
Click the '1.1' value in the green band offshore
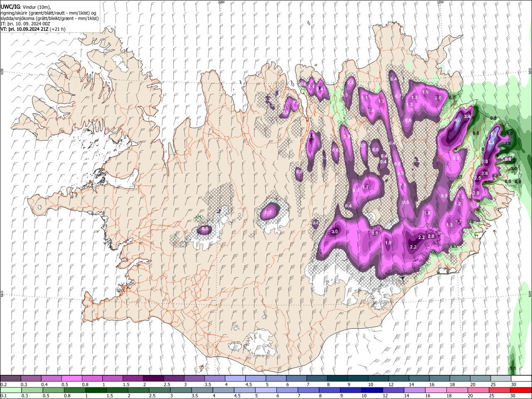(x=513, y=369)
